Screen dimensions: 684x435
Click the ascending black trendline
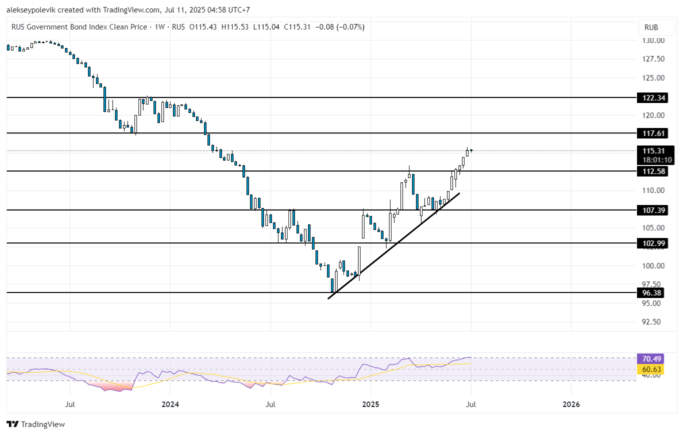393,246
